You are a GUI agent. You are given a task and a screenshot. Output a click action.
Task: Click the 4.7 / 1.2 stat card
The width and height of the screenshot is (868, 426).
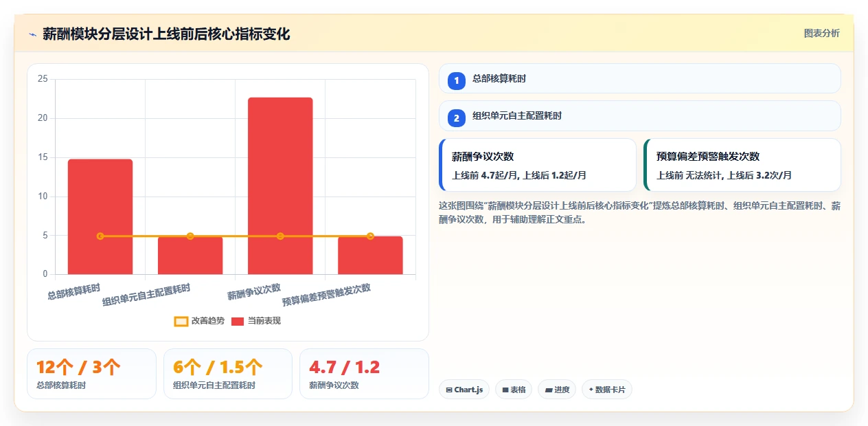pyautogui.click(x=364, y=374)
